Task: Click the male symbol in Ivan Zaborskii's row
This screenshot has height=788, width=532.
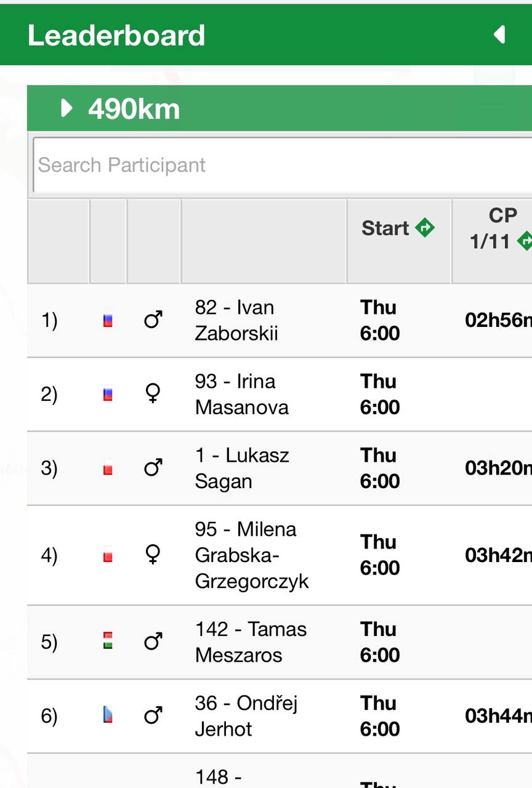Action: click(x=153, y=320)
